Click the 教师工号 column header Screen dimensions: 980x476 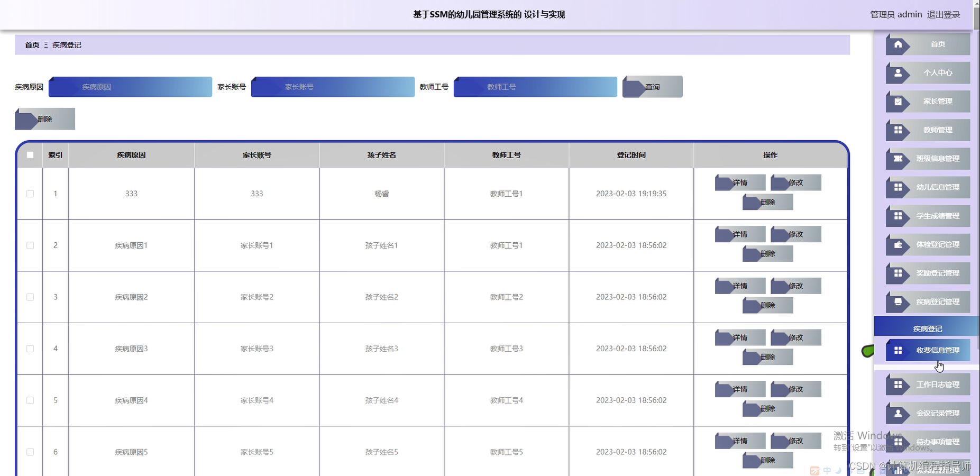(x=507, y=155)
